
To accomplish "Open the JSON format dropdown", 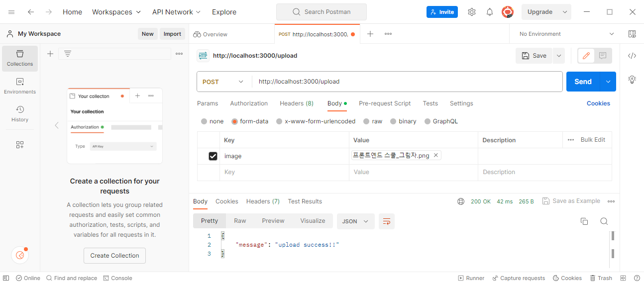I will tap(355, 221).
